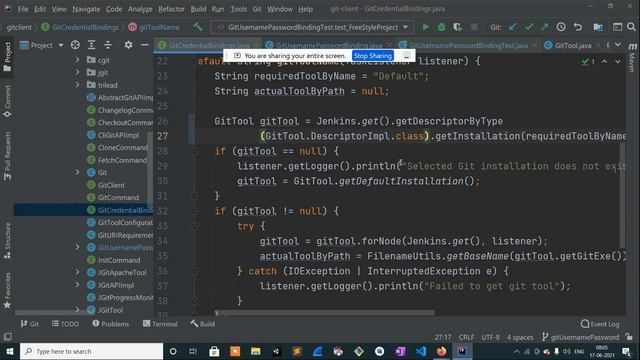Click the UTF-8 encoding indicator

(x=490, y=337)
